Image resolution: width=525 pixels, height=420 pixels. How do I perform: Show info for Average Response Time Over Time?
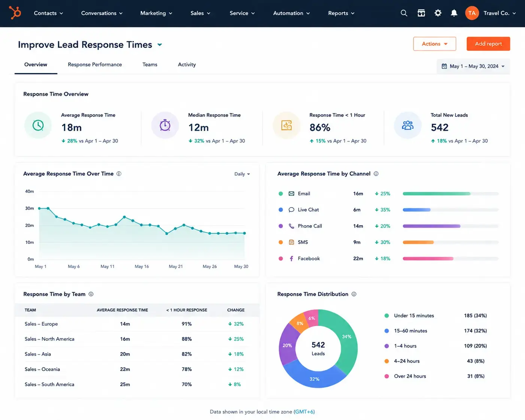pos(119,174)
